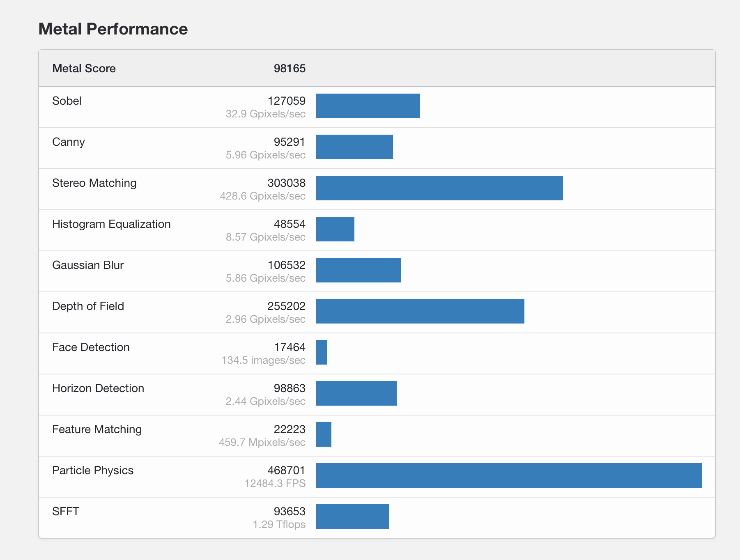Select the 134.5 images/sec rate text
Viewport: 740px width, 560px height.
tap(263, 360)
